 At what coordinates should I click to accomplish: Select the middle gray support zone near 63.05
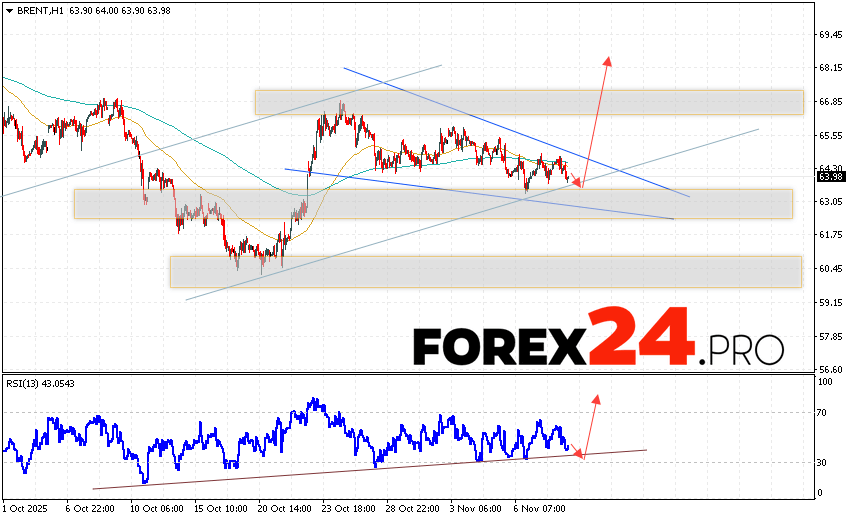pos(432,204)
